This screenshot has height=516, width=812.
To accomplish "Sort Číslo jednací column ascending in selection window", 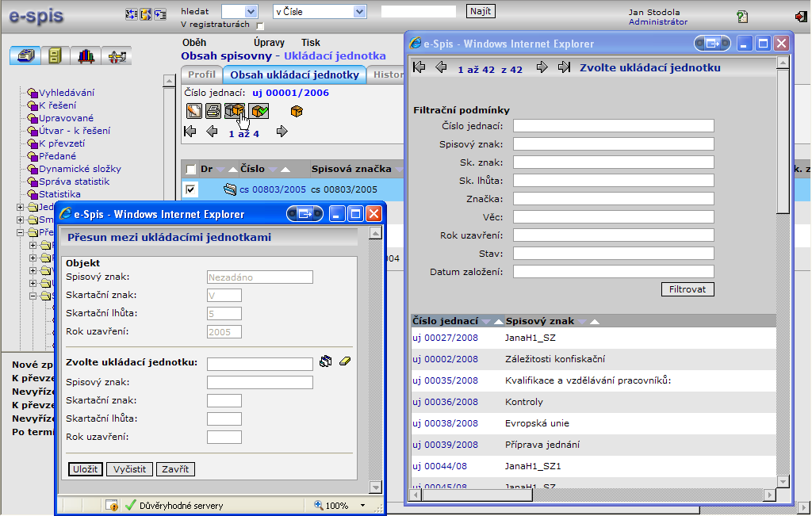I will (498, 322).
